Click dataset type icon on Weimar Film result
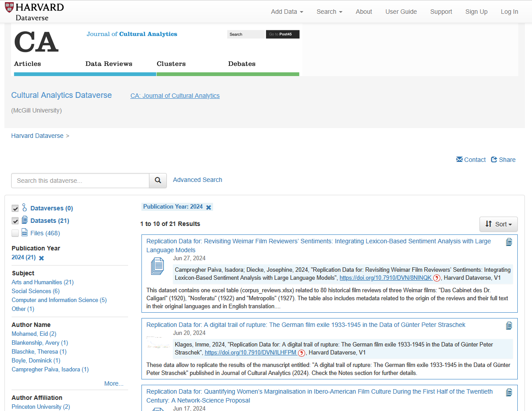532x411 pixels. coord(509,242)
